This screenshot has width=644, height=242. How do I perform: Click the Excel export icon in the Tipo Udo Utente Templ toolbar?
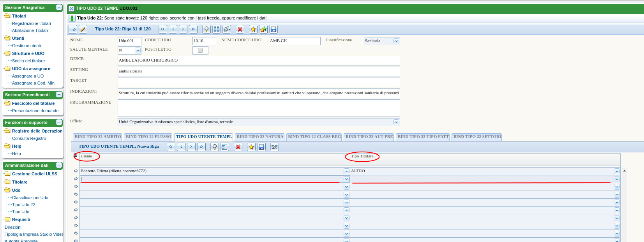click(275, 147)
